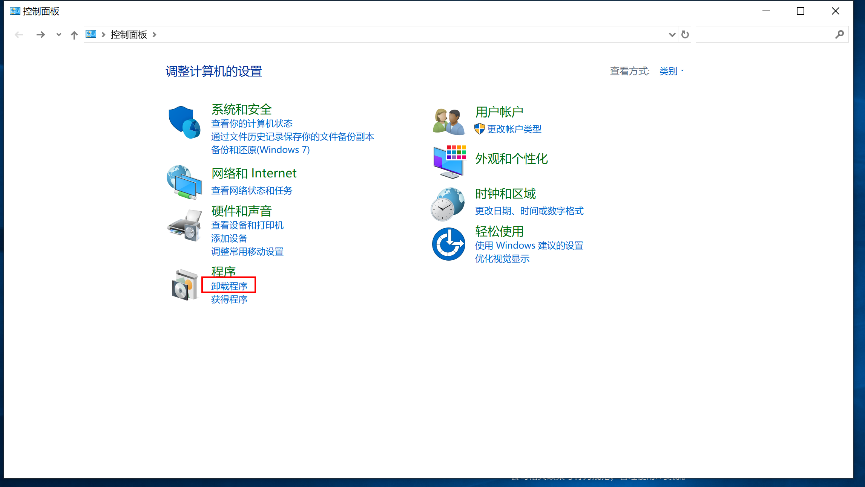Click the User Accounts people icon
The image size is (865, 487).
point(448,120)
